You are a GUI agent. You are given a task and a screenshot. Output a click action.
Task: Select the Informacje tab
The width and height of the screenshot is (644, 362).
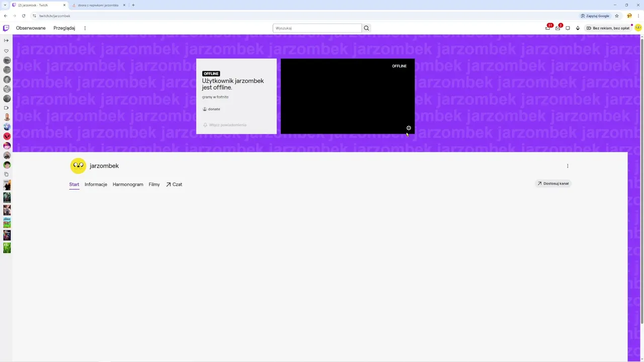[x=96, y=185]
